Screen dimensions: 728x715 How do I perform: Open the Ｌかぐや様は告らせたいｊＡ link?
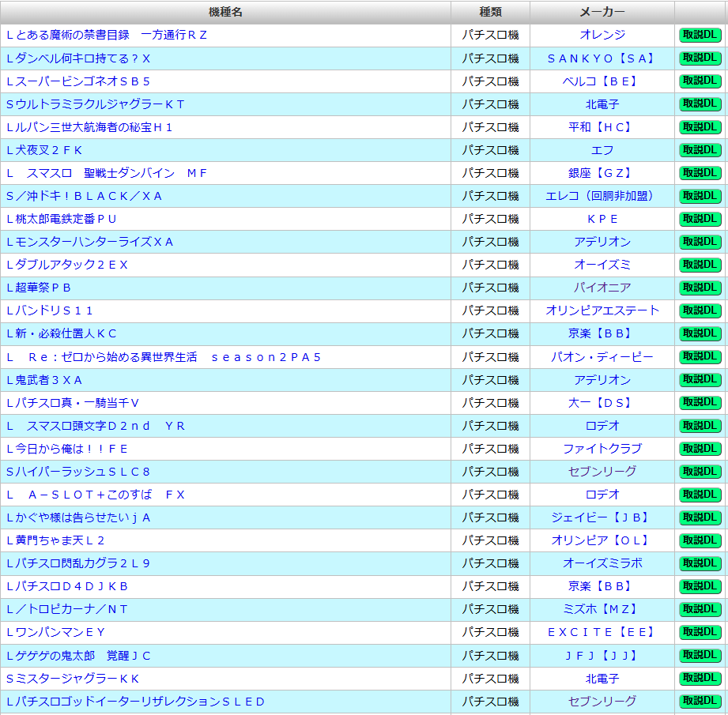(78, 517)
